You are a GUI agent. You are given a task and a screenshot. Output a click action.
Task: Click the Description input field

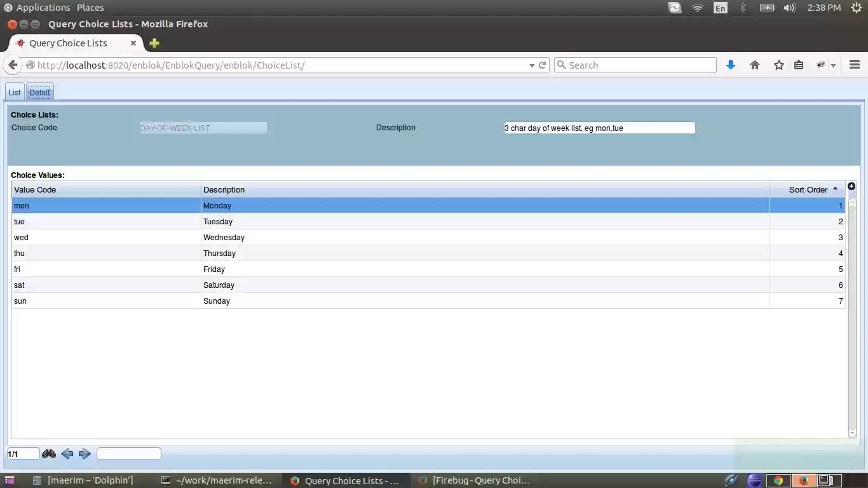coord(598,128)
